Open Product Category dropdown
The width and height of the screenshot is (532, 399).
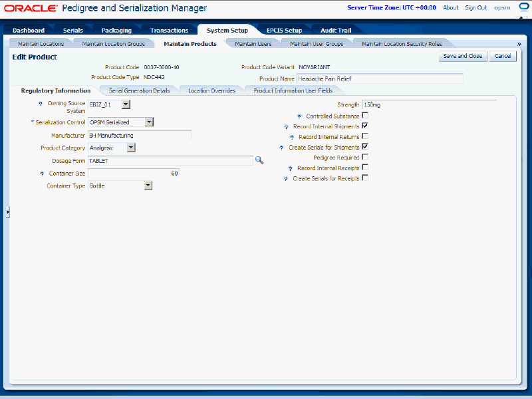click(x=131, y=148)
